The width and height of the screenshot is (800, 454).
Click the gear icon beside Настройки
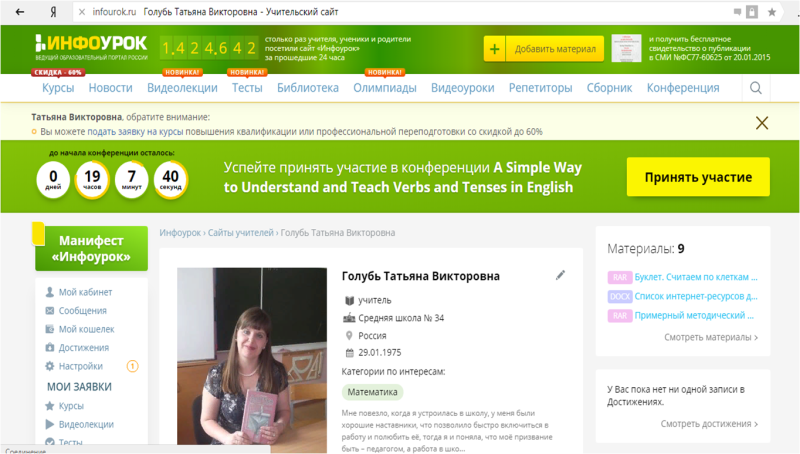[50, 366]
